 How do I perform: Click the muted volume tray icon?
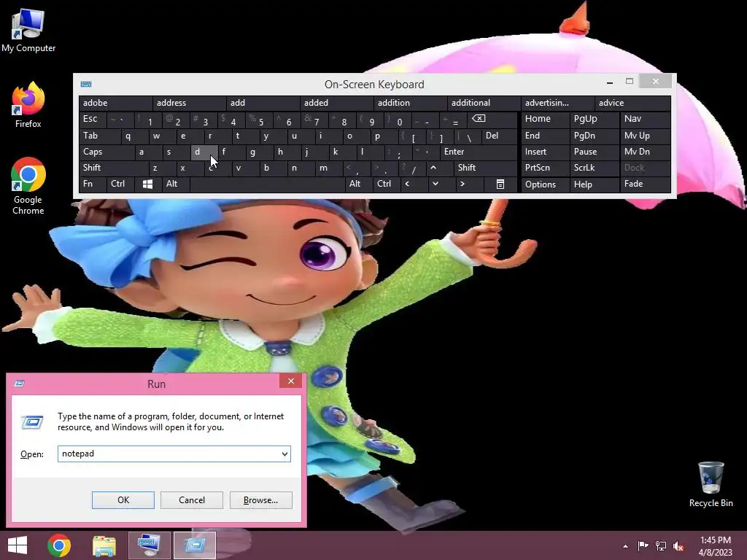pos(678,546)
